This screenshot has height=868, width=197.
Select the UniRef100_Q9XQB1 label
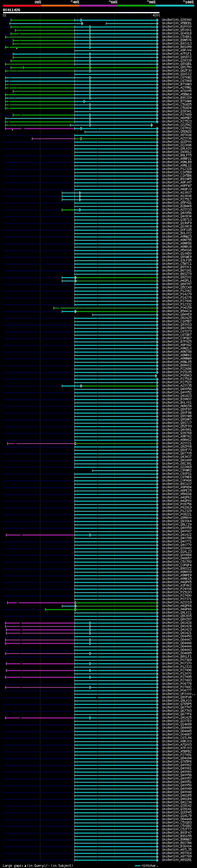tap(177, 64)
